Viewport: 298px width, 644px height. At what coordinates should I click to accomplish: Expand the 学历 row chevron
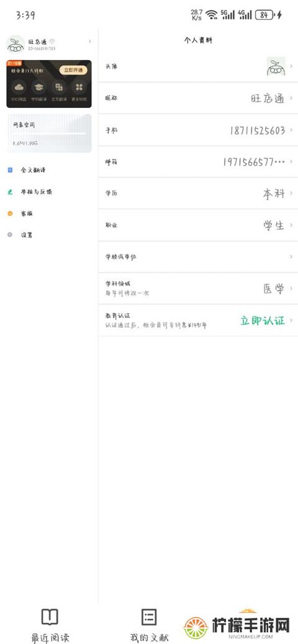[291, 193]
